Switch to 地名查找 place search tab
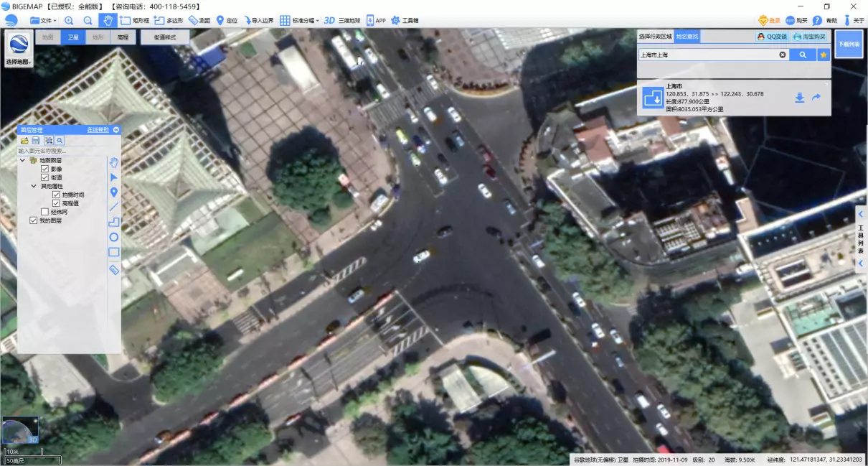Image resolution: width=868 pixels, height=466 pixels. coord(687,36)
